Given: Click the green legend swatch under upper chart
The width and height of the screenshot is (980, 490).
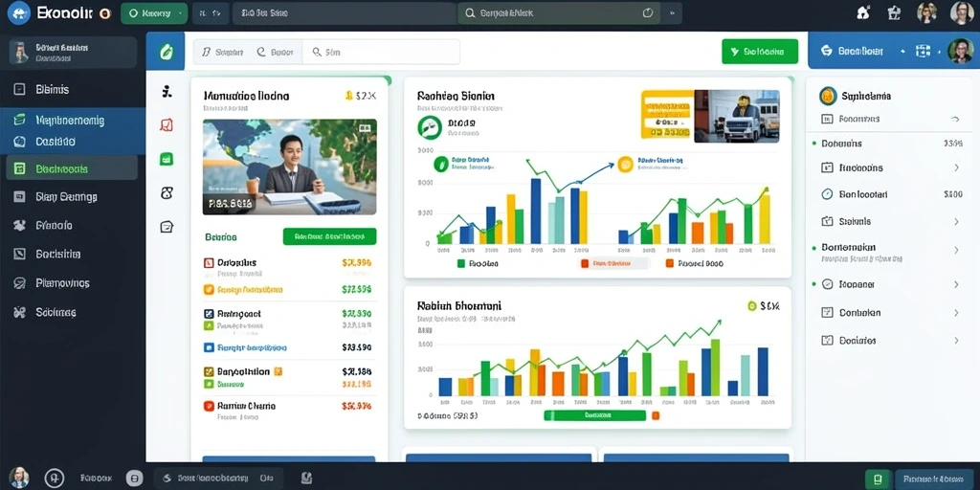Looking at the screenshot, I should [461, 264].
